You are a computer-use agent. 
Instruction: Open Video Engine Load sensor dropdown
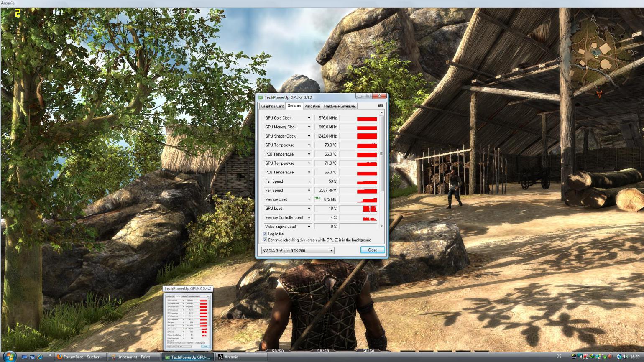pos(309,227)
